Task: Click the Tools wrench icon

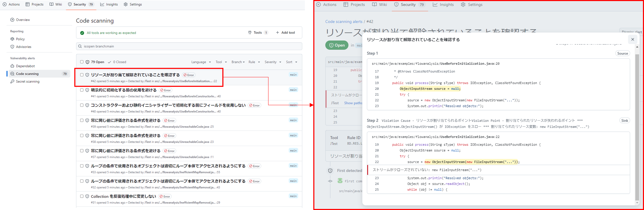Action: tap(250, 33)
